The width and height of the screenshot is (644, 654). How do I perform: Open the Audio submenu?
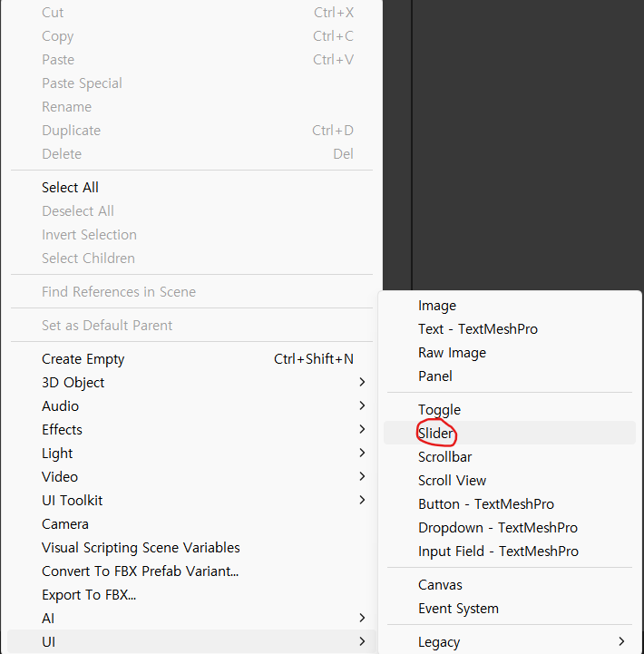191,406
